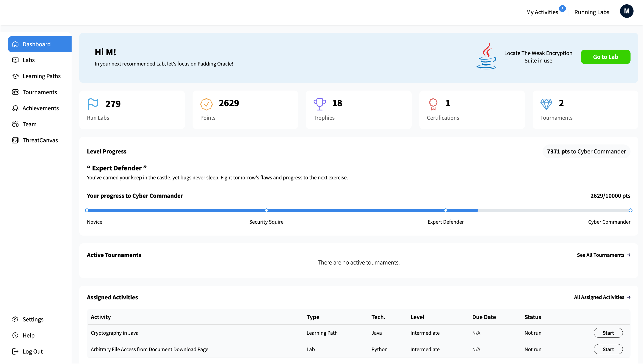
Task: Click the Locate The Weak Encryption Suite text
Action: (x=538, y=57)
